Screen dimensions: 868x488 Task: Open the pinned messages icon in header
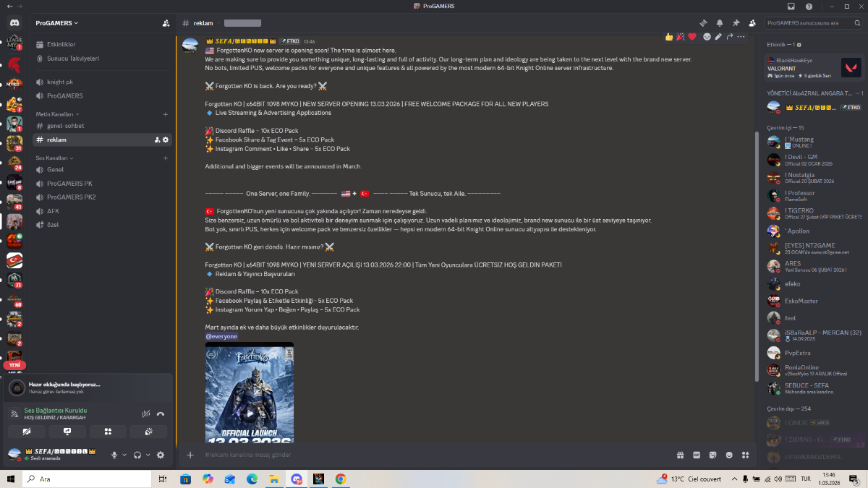[x=736, y=23]
